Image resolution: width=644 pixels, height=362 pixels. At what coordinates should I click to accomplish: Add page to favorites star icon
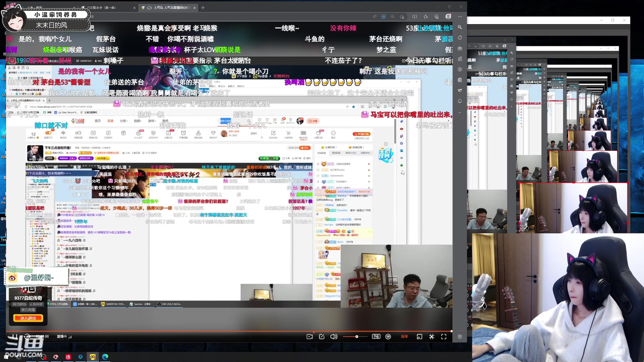[x=402, y=16]
